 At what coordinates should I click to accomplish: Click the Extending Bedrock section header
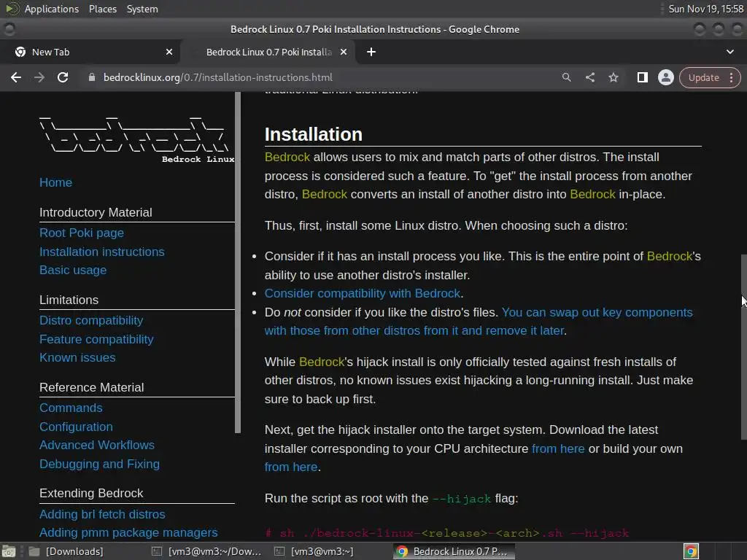pyautogui.click(x=91, y=494)
